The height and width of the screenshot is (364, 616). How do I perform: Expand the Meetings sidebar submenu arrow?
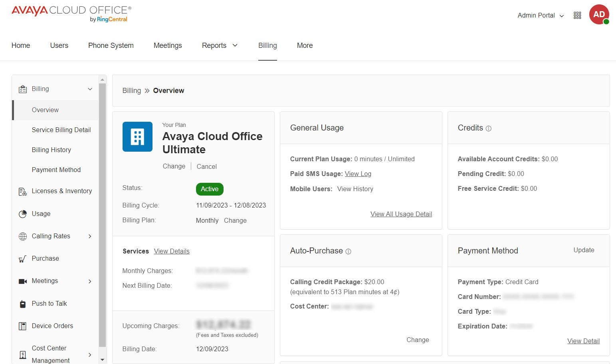[x=90, y=281]
